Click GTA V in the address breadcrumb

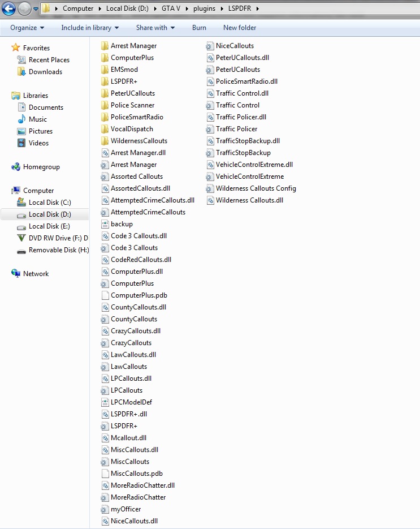pos(171,8)
